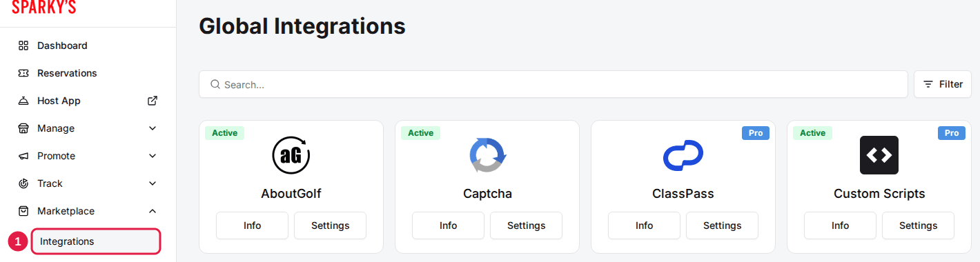The height and width of the screenshot is (262, 980).
Task: Expand the Track menu chevron
Action: coord(153,183)
